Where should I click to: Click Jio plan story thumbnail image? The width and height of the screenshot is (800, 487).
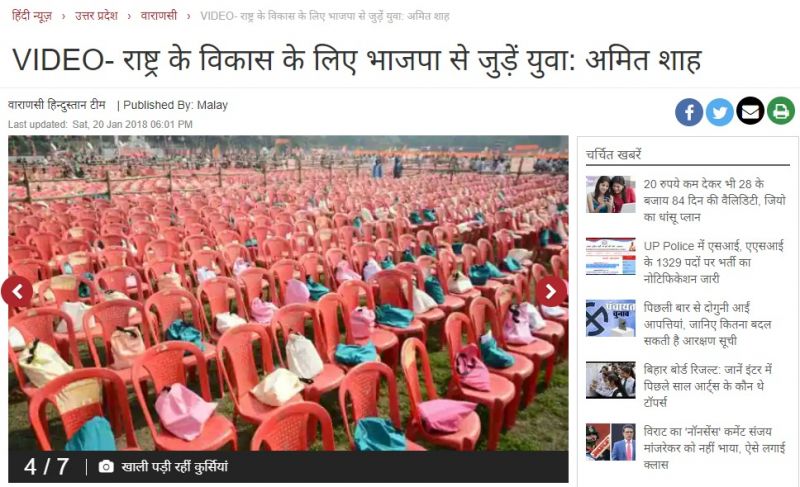coord(611,194)
